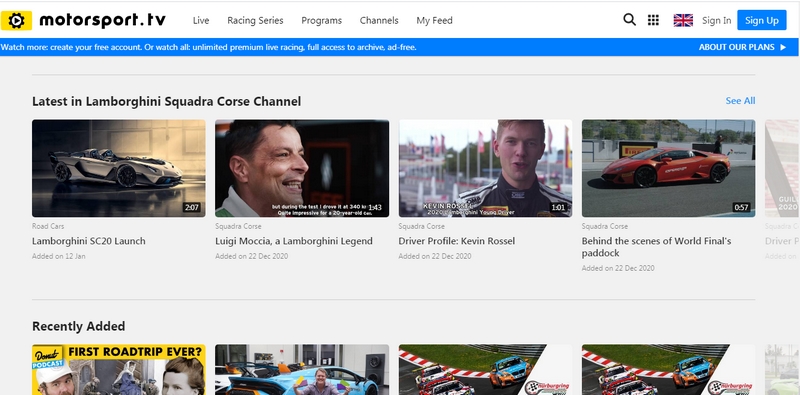The height and width of the screenshot is (395, 800).
Task: Open the Luigi Moccia video thumbnail
Action: click(x=302, y=168)
